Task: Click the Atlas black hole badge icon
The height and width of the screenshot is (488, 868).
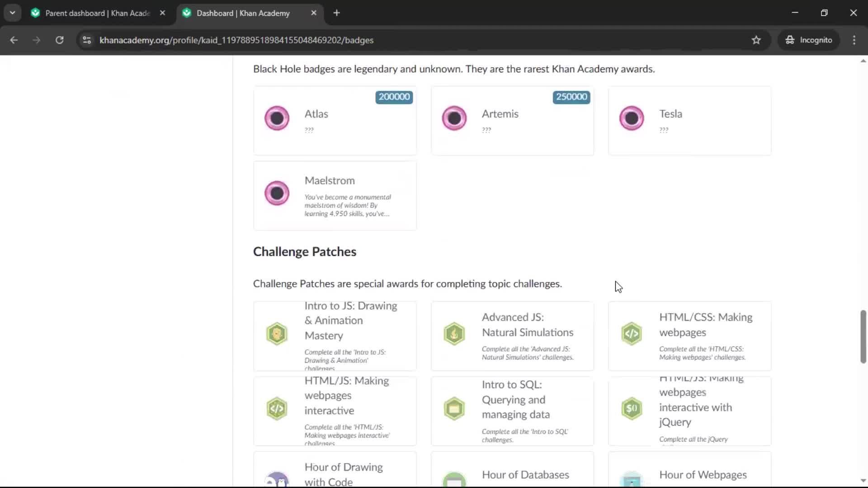Action: tap(277, 118)
